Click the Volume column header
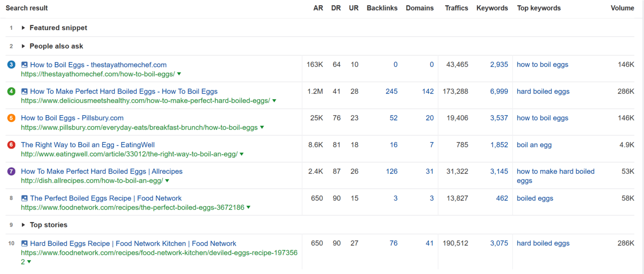644x274 pixels. coord(622,8)
